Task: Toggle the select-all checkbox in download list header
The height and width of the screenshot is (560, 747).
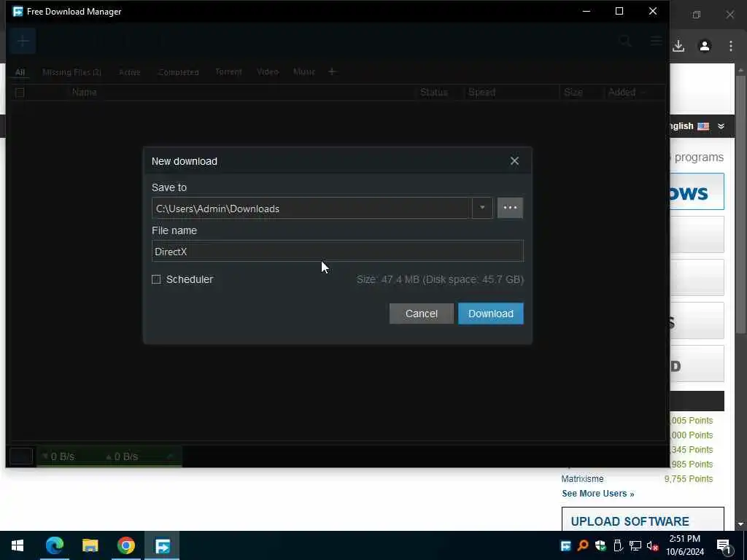Action: [20, 93]
